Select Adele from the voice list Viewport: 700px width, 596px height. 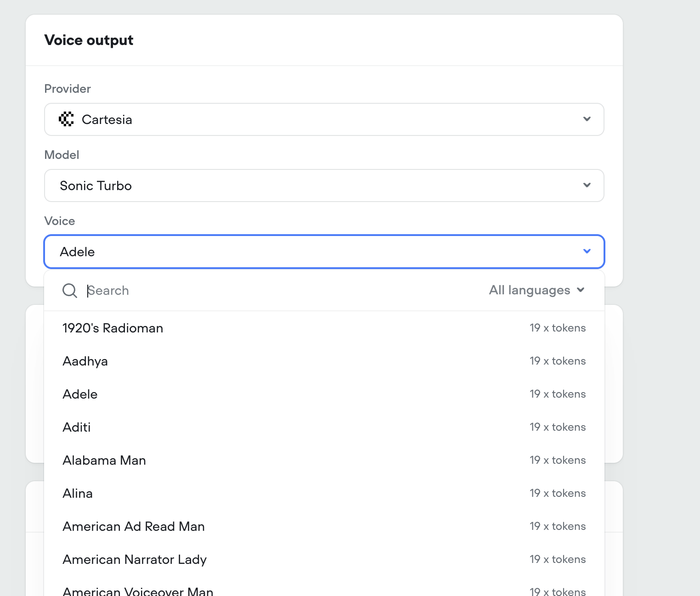(80, 394)
